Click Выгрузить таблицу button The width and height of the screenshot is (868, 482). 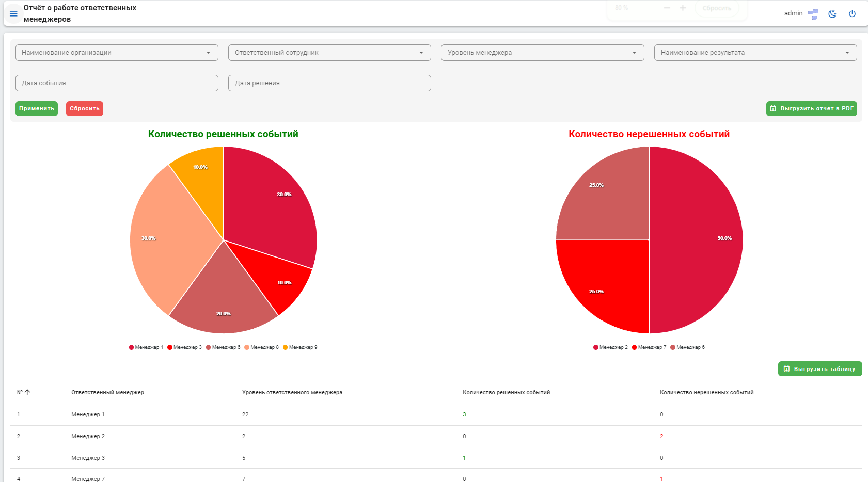(820, 369)
